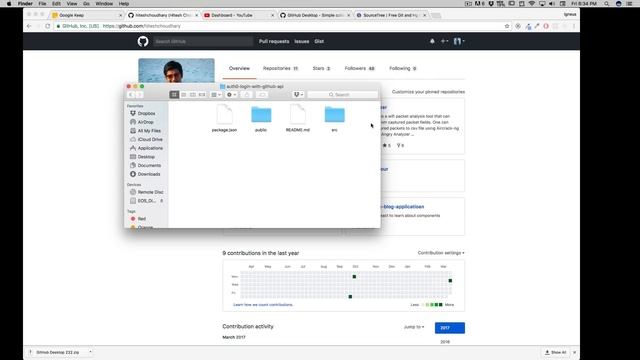Open Finder action gear menu
Viewport: 640px width, 360px height.
tap(231, 95)
